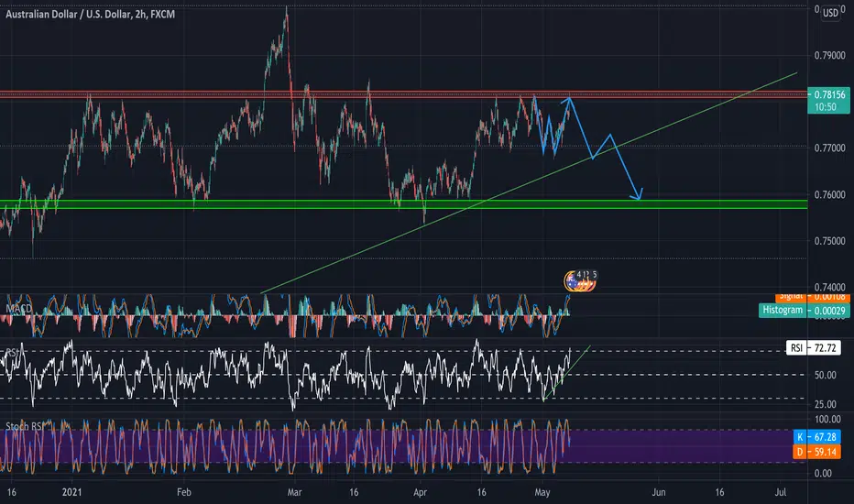Click the USD currency label on price axis
Image resolution: width=854 pixels, height=504 pixels.
point(830,13)
